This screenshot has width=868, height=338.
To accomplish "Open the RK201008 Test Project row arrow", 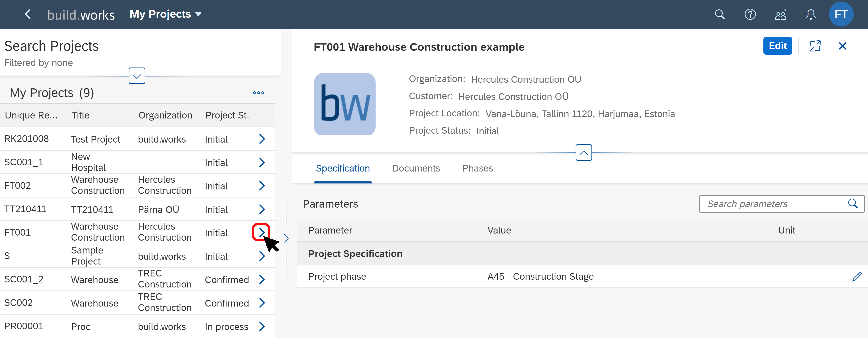I will coord(262,139).
